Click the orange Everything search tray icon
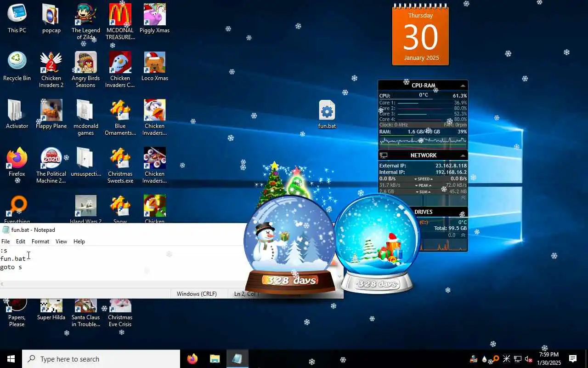This screenshot has width=588, height=368. 496,359
